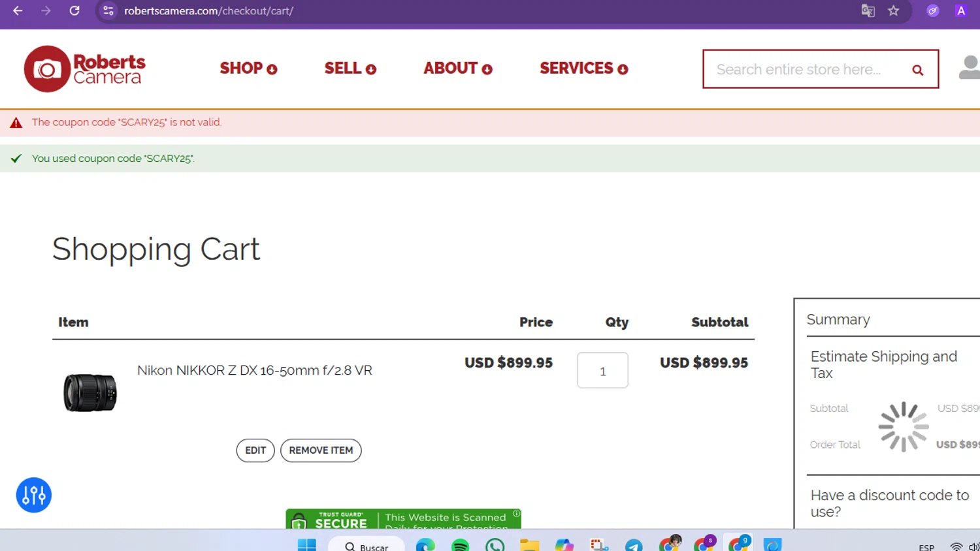Open the user account icon
The height and width of the screenshot is (551, 980).
point(970,68)
